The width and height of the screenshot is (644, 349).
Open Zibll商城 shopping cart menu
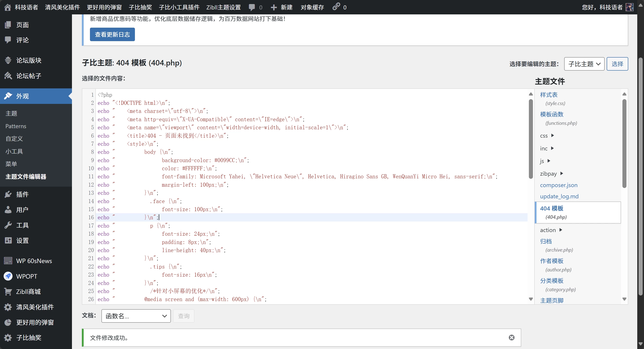click(x=8, y=291)
